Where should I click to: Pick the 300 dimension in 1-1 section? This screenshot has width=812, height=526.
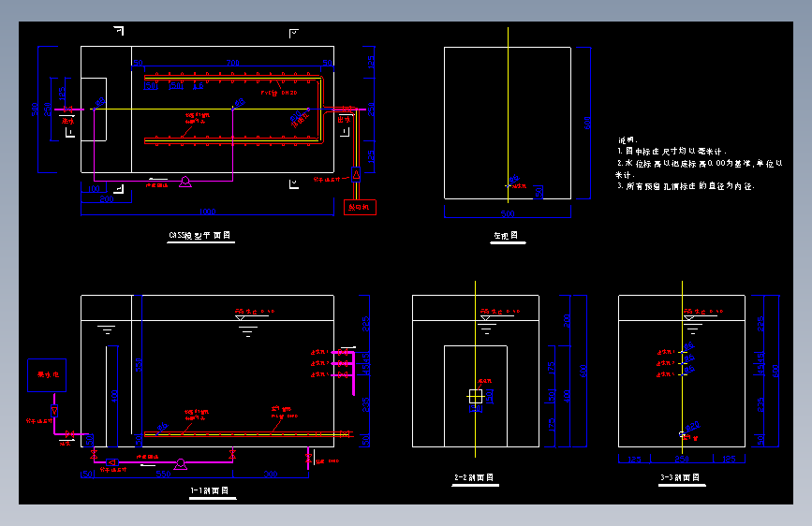coord(271,474)
